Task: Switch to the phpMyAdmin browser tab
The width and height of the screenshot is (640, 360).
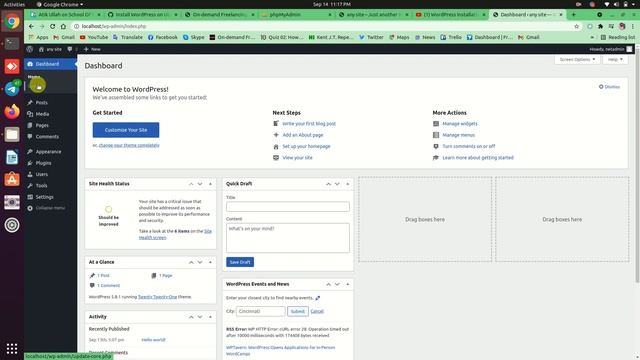Action: 297,14
